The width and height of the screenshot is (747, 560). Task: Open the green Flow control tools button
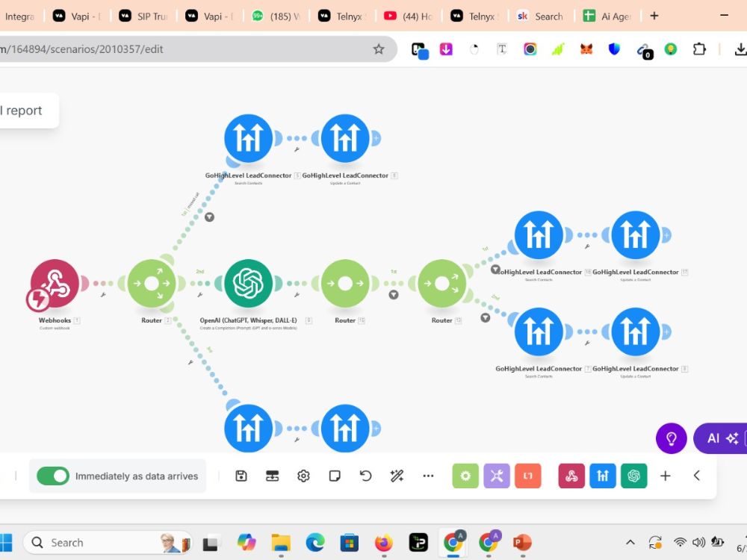click(465, 476)
